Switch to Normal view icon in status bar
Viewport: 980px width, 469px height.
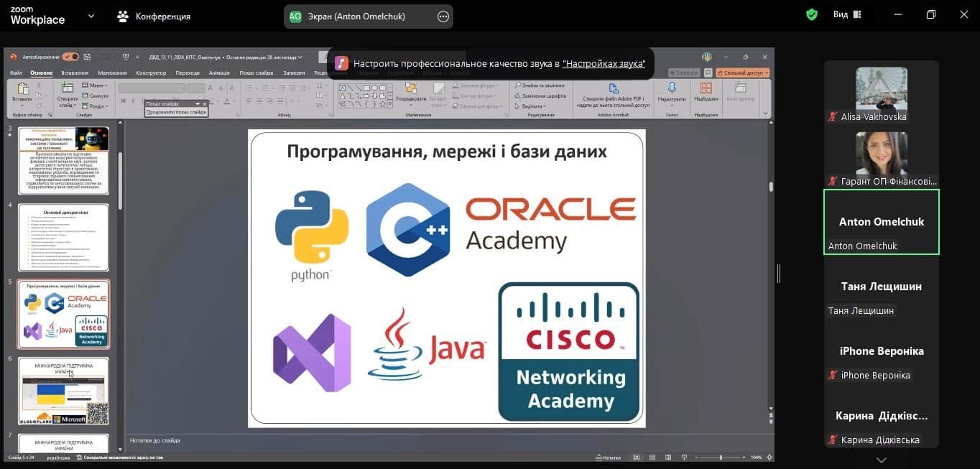tap(637, 458)
